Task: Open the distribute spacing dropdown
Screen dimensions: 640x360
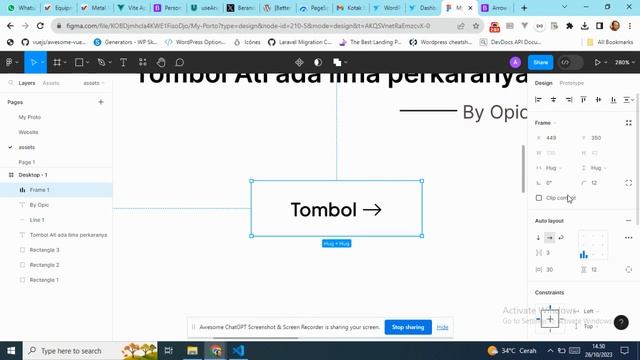Action: tap(629, 100)
